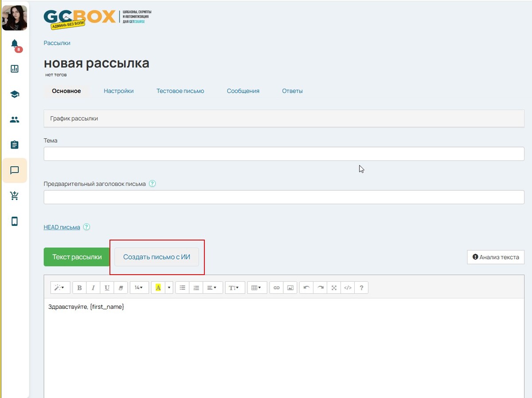Open the paragraph alignment dropdown
The height and width of the screenshot is (398, 532).
pos(212,288)
